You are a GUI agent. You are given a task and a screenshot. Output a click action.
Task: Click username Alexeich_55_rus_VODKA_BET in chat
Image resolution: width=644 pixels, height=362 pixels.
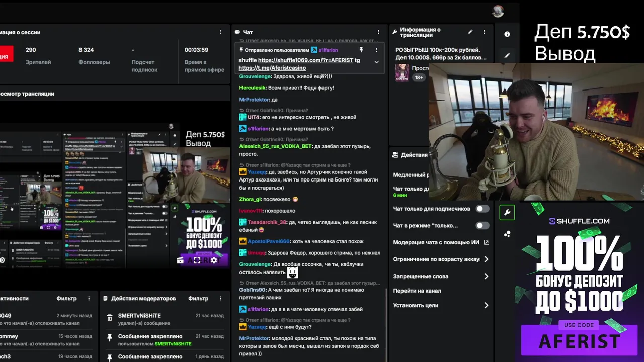275,146
